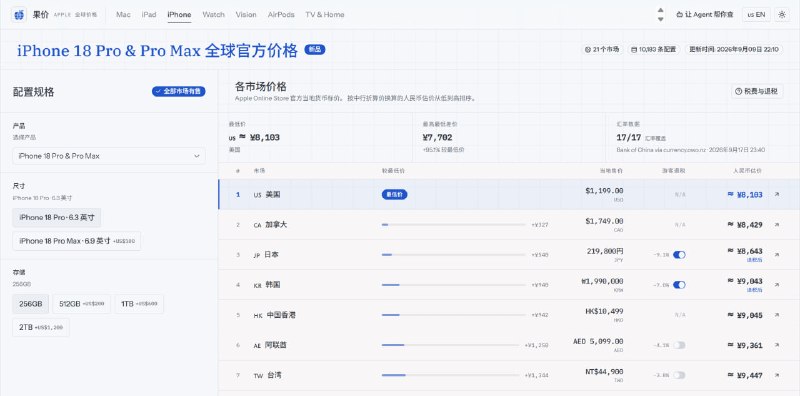Open external link arrow for 中国香港 row
Viewport: 800px width, 396px height.
(x=777, y=315)
